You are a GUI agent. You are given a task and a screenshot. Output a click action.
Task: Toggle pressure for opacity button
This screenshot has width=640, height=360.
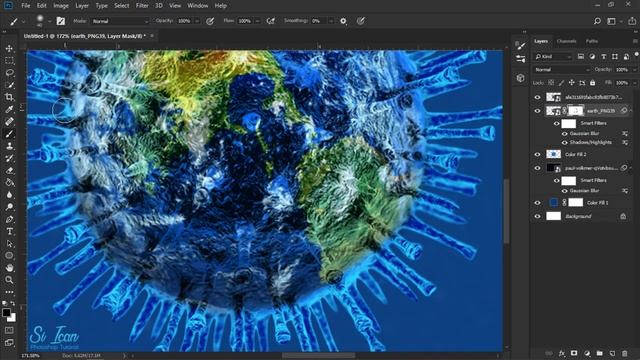click(210, 21)
